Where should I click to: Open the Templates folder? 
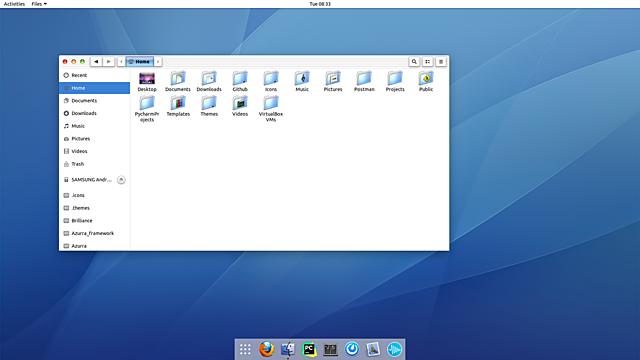click(x=178, y=107)
